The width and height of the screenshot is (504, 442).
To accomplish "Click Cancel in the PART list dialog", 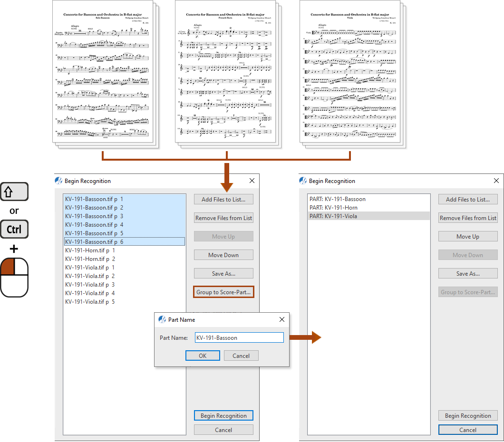I will (x=468, y=430).
